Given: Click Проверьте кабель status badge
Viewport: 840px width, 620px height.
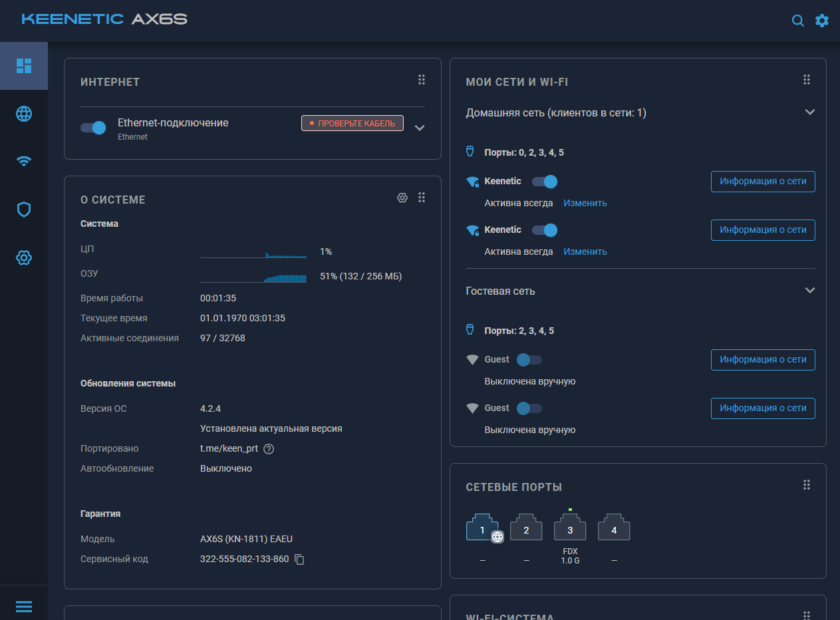Looking at the screenshot, I should pyautogui.click(x=352, y=123).
